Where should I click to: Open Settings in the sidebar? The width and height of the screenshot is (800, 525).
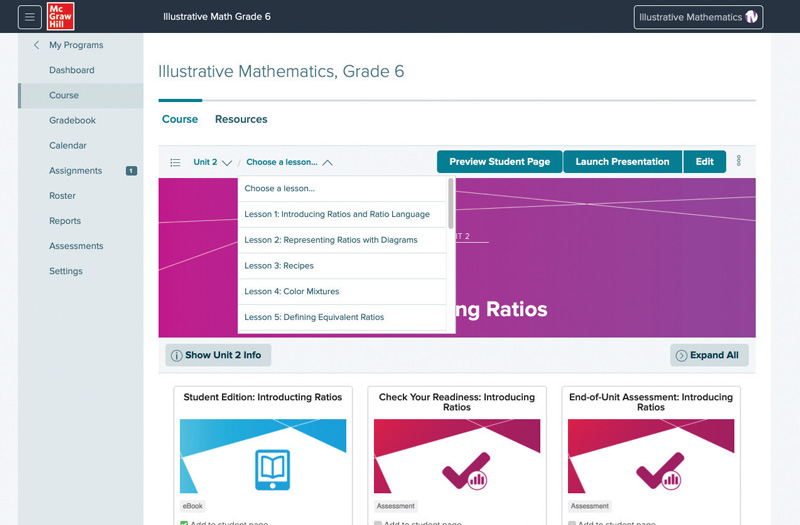tap(81, 271)
